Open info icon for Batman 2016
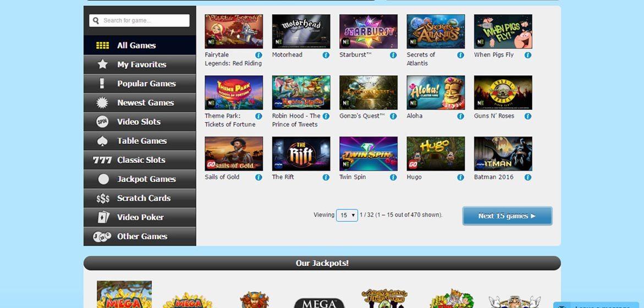The height and width of the screenshot is (308, 644). point(528,178)
